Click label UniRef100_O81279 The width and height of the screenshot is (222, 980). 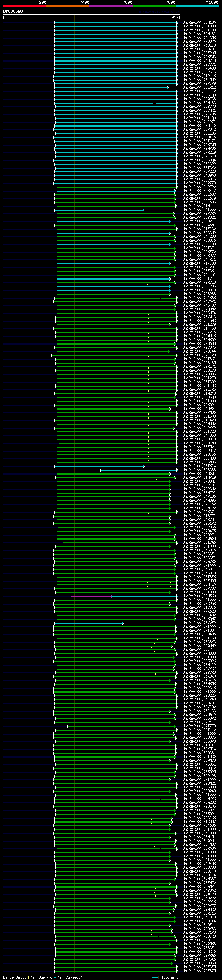tap(199, 324)
